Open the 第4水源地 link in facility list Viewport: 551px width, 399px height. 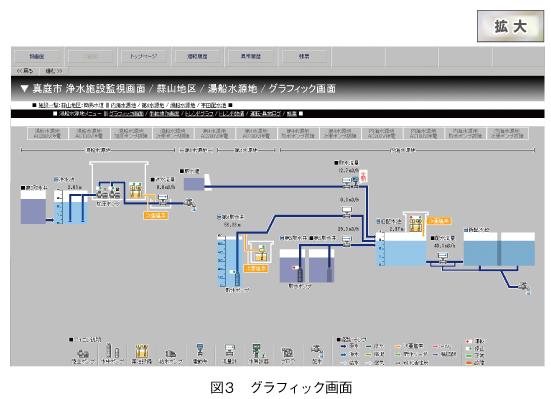pos(153,105)
